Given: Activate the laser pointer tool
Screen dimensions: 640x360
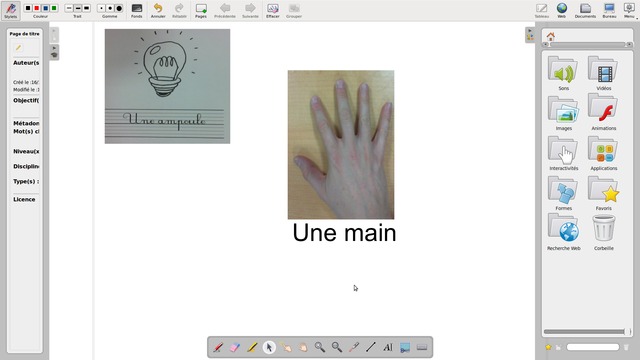Looking at the screenshot, I should tap(354, 347).
